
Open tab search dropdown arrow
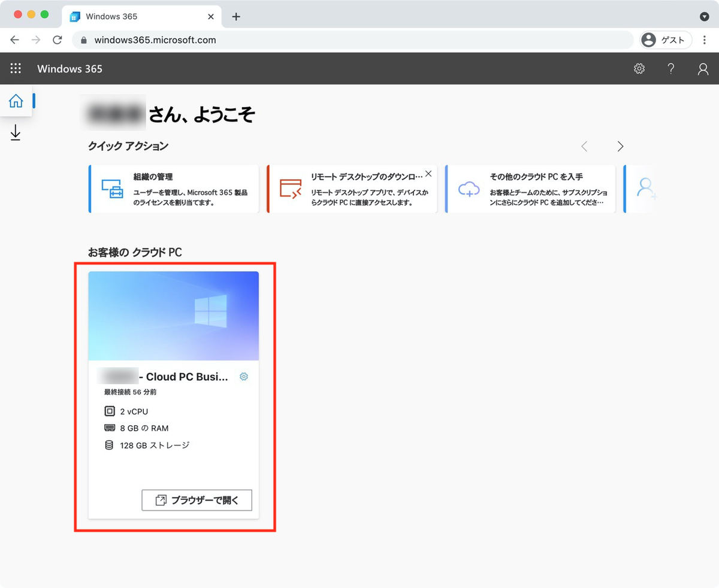[705, 17]
